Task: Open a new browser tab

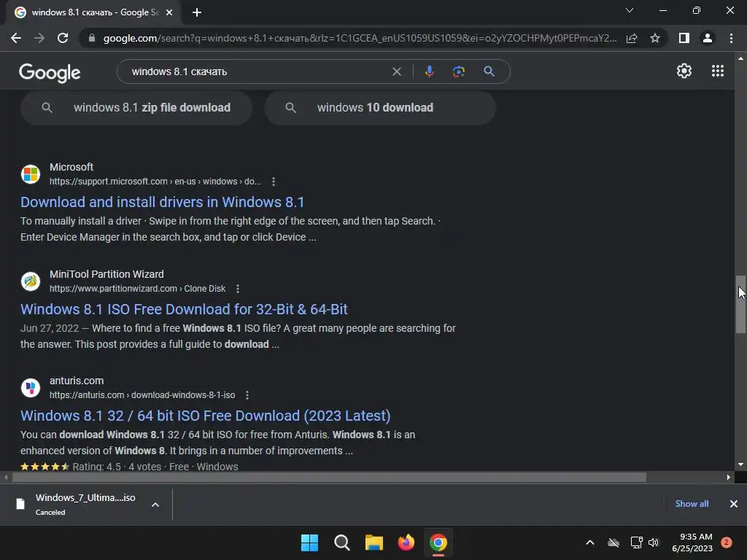Action: 197,12
